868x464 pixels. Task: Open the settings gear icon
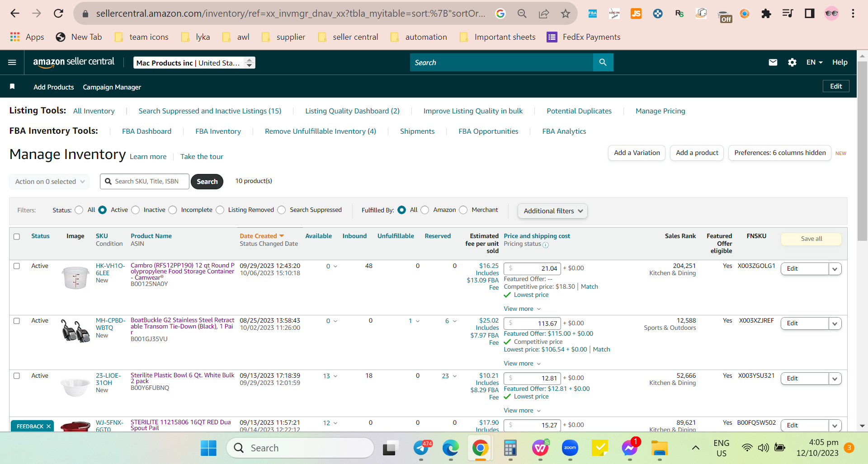(792, 62)
